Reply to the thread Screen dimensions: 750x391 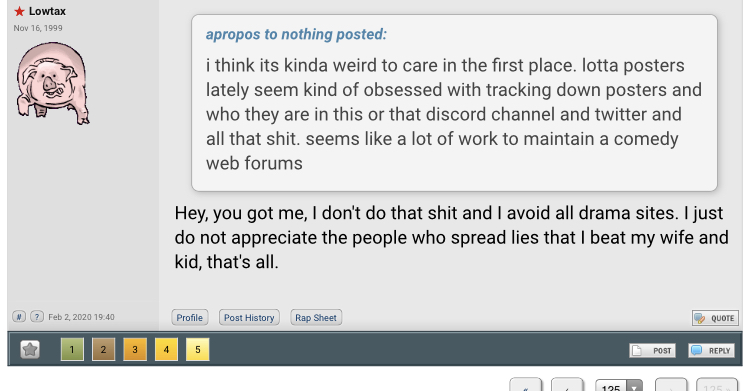[711, 350]
